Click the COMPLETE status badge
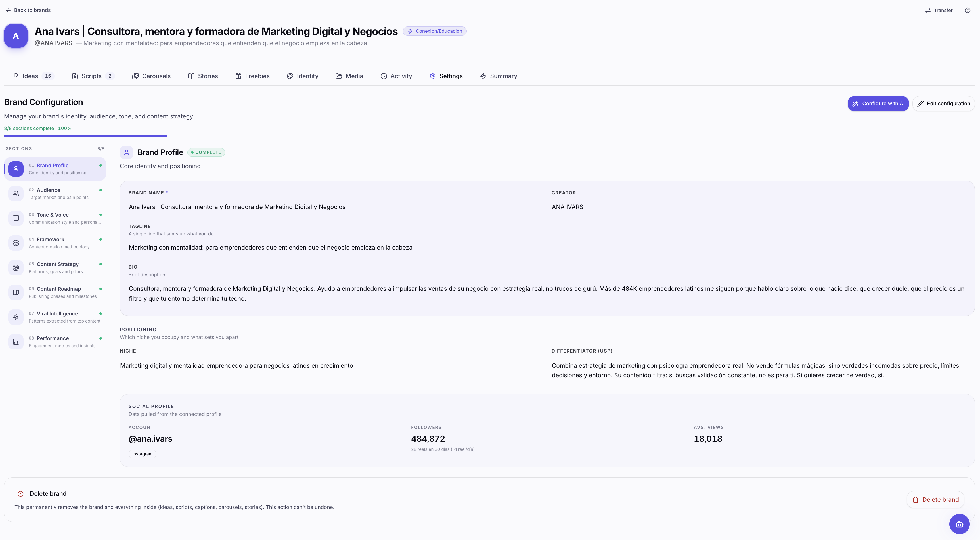 tap(206, 152)
